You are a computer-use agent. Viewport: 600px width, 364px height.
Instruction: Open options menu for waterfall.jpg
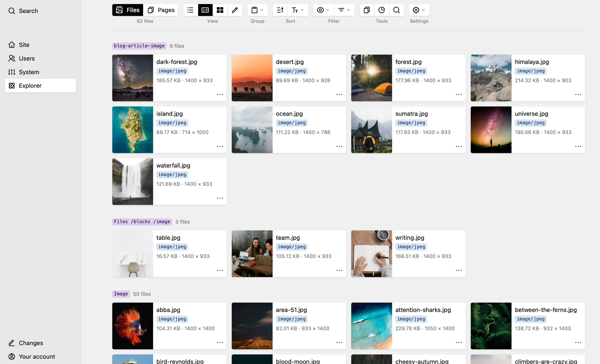coord(220,198)
